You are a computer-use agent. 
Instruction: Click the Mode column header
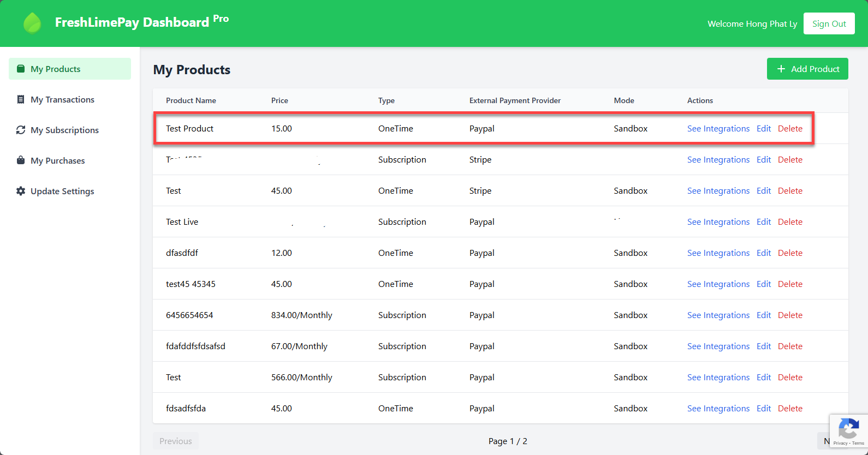coord(624,100)
